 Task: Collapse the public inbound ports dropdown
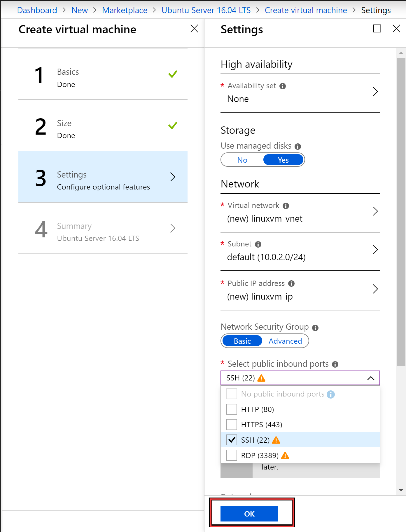tap(370, 378)
